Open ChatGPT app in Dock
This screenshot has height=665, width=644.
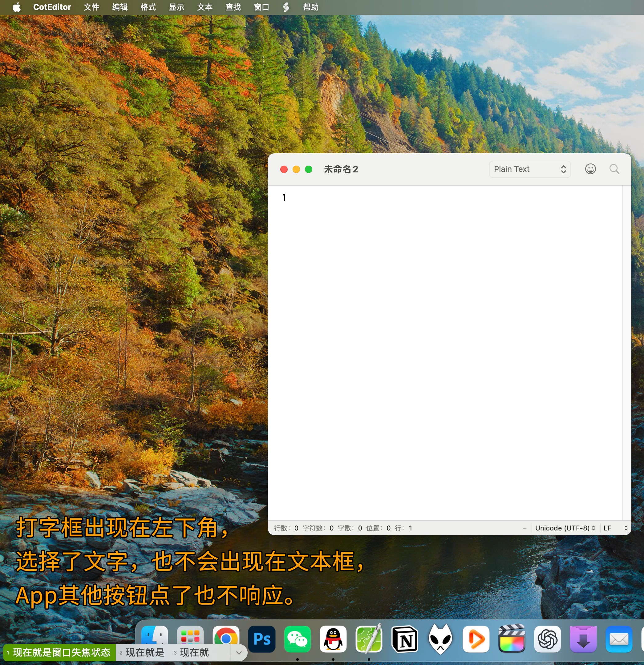coord(547,639)
